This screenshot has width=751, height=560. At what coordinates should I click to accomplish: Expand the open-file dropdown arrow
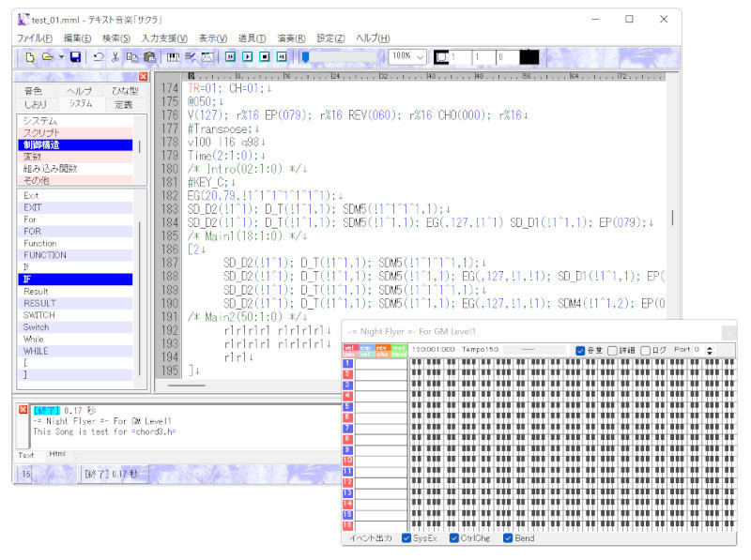[61, 57]
